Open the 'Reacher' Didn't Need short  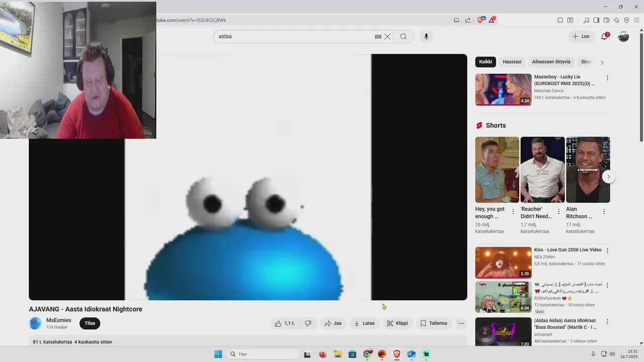(542, 170)
